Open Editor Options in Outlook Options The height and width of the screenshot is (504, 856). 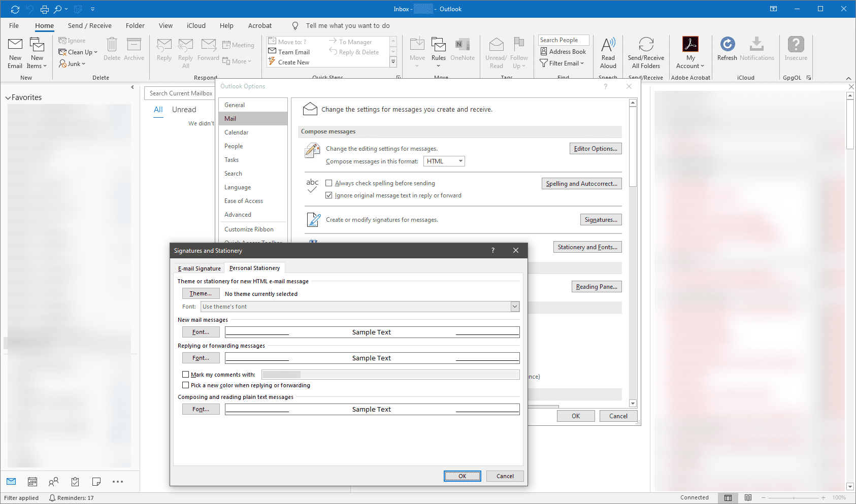tap(596, 149)
